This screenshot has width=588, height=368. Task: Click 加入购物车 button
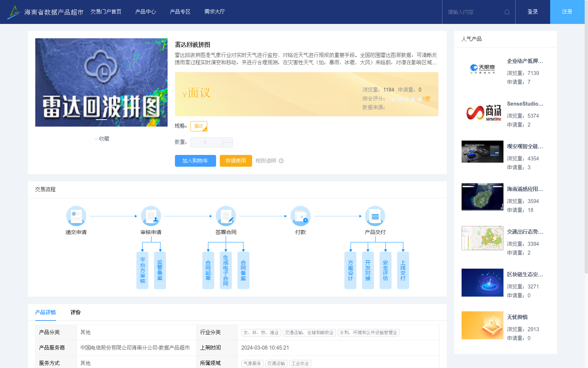(x=196, y=161)
